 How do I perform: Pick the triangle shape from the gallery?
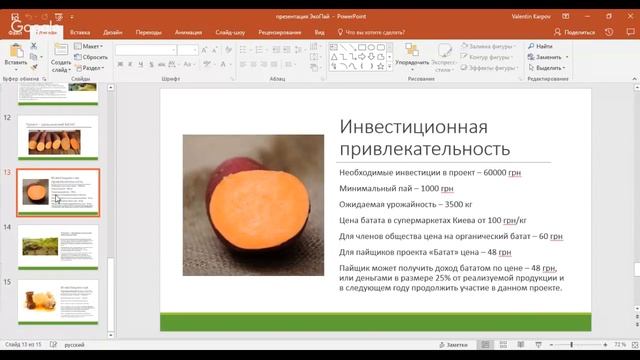pyautogui.click(x=334, y=57)
